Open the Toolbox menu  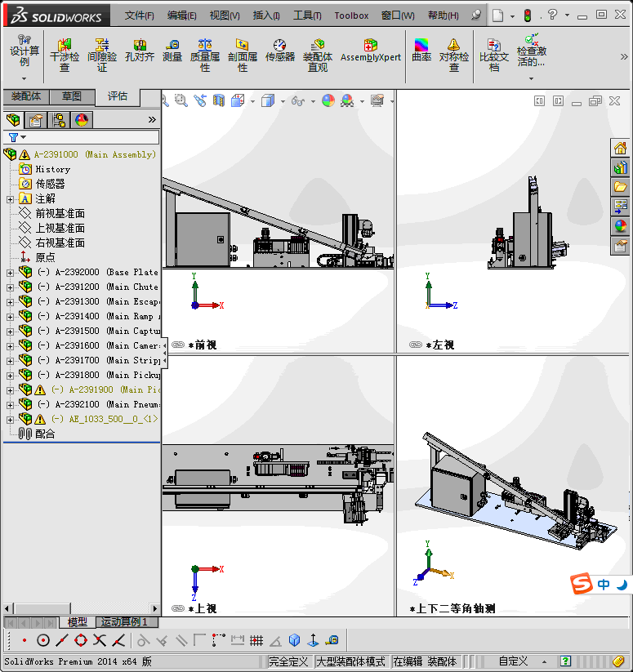[x=351, y=16]
